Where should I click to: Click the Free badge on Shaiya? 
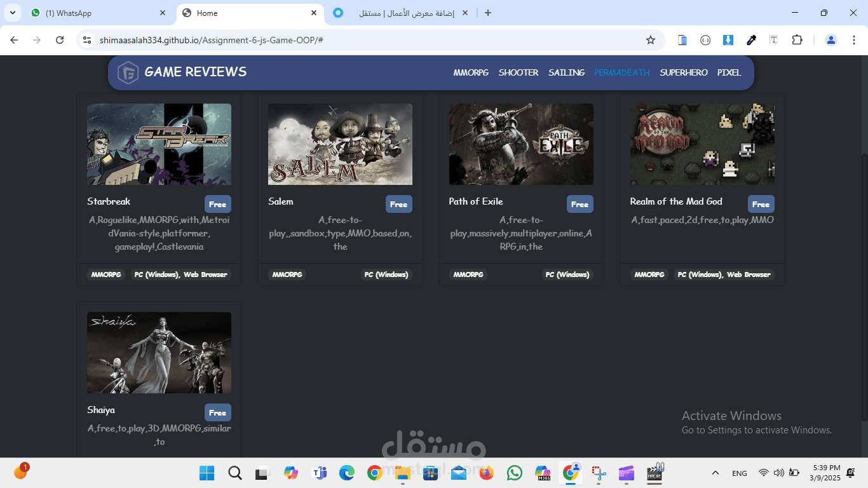[218, 412]
